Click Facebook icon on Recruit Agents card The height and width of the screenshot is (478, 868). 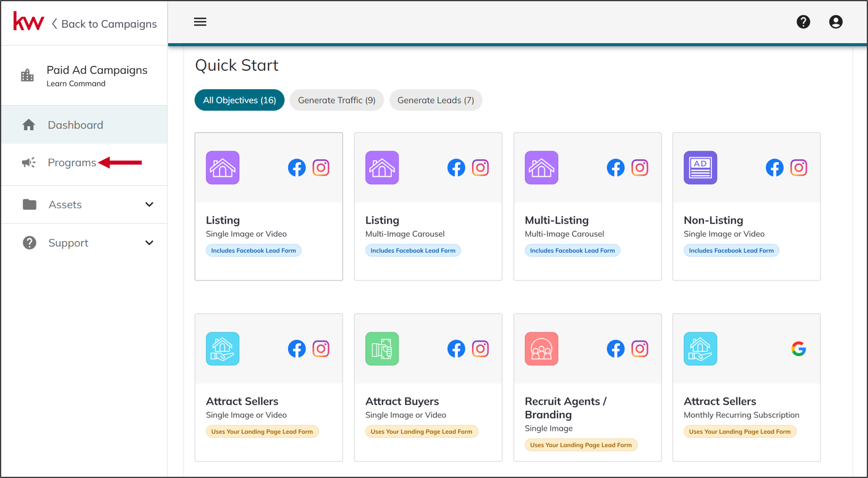click(616, 349)
